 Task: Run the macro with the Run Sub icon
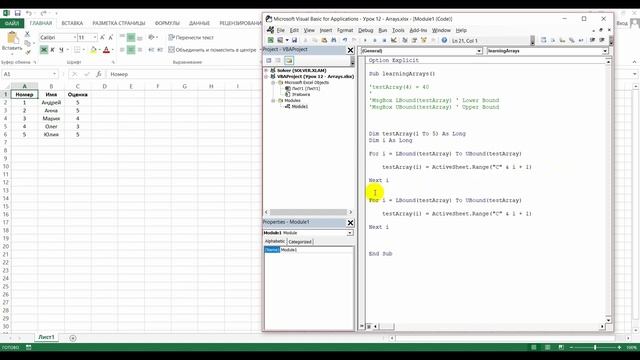(x=365, y=40)
